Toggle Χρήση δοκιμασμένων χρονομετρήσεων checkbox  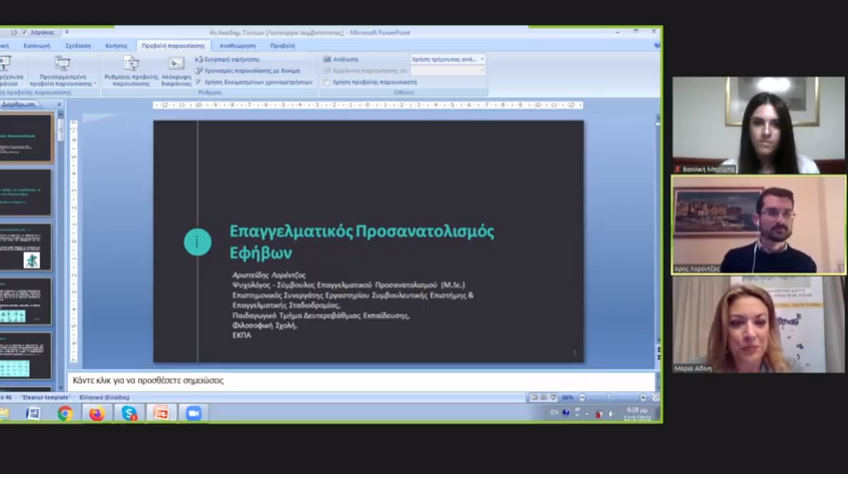[199, 82]
